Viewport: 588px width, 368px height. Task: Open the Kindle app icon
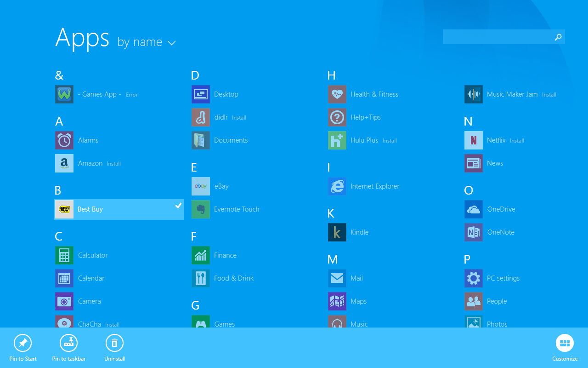(x=337, y=232)
